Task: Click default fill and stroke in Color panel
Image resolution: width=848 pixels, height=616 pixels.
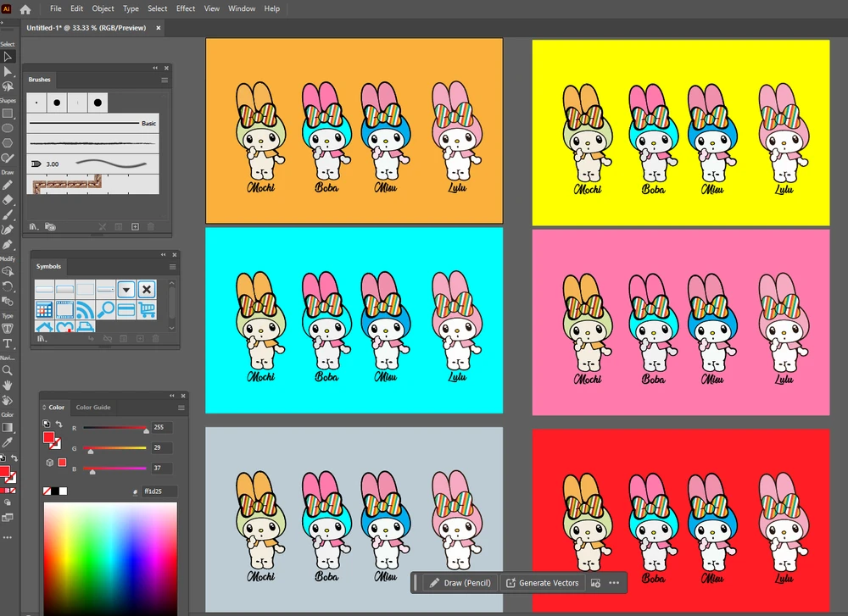Action: [47, 425]
